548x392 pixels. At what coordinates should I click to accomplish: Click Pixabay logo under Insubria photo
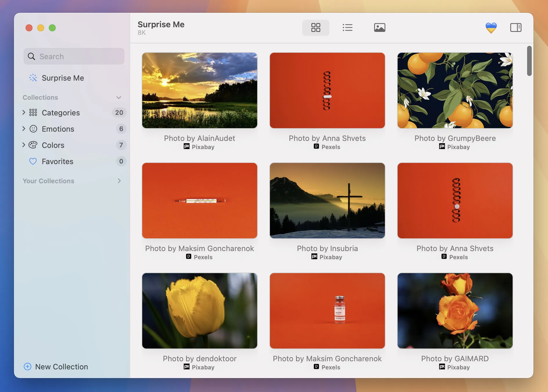[x=314, y=257]
